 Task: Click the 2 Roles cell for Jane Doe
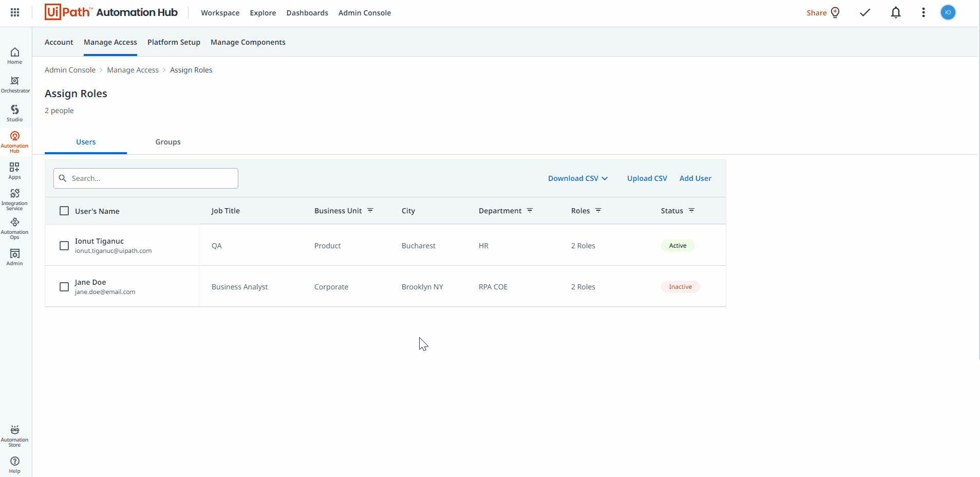[583, 287]
